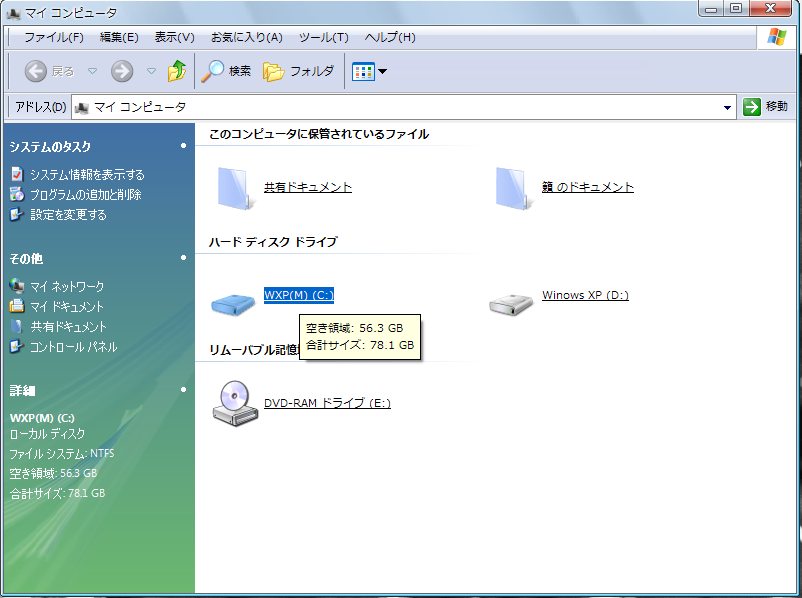Open the ヘルプ(H) menu
The width and height of the screenshot is (802, 598).
coord(390,37)
